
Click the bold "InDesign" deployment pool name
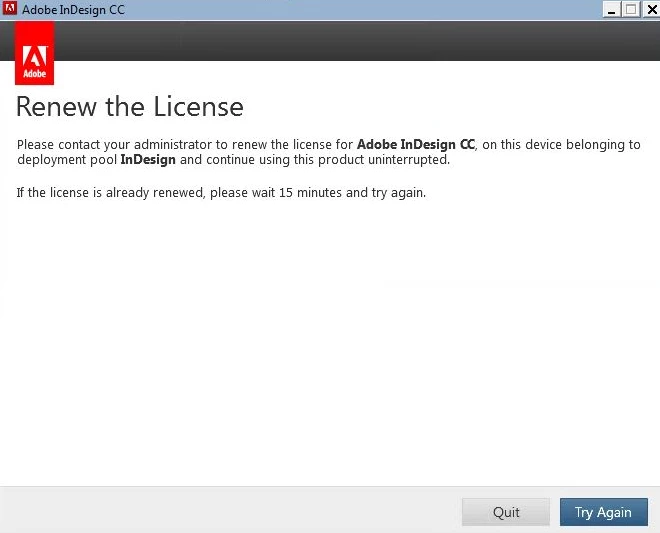(148, 160)
